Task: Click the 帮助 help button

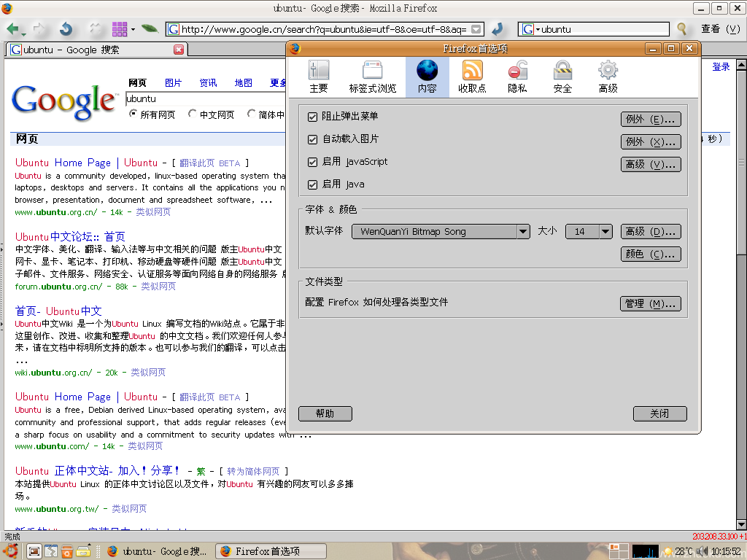Action: [x=325, y=413]
